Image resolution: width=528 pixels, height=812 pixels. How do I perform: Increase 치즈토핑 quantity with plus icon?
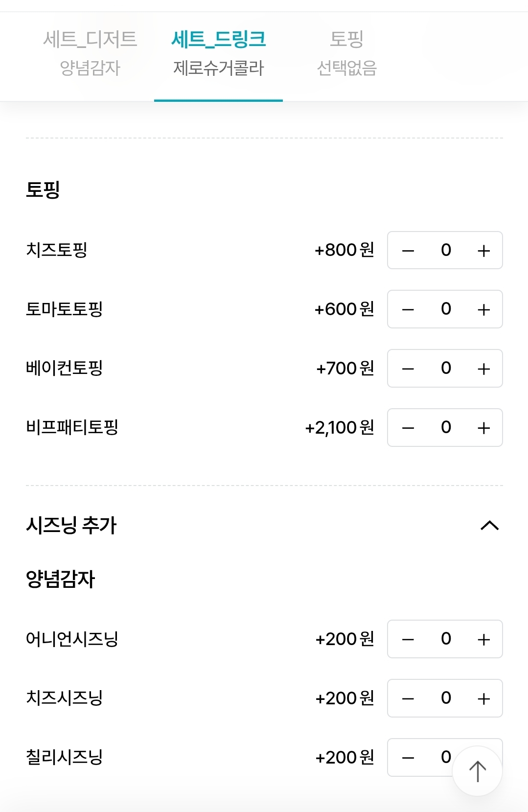pyautogui.click(x=483, y=251)
